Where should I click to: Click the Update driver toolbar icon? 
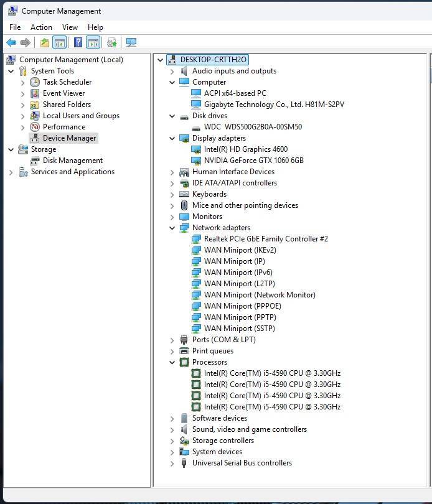[x=111, y=42]
